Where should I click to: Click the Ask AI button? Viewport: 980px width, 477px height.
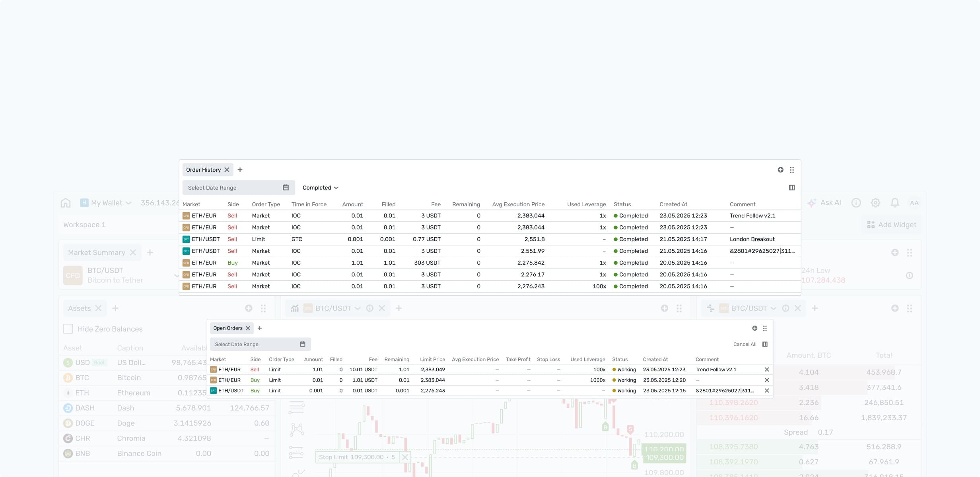[824, 203]
